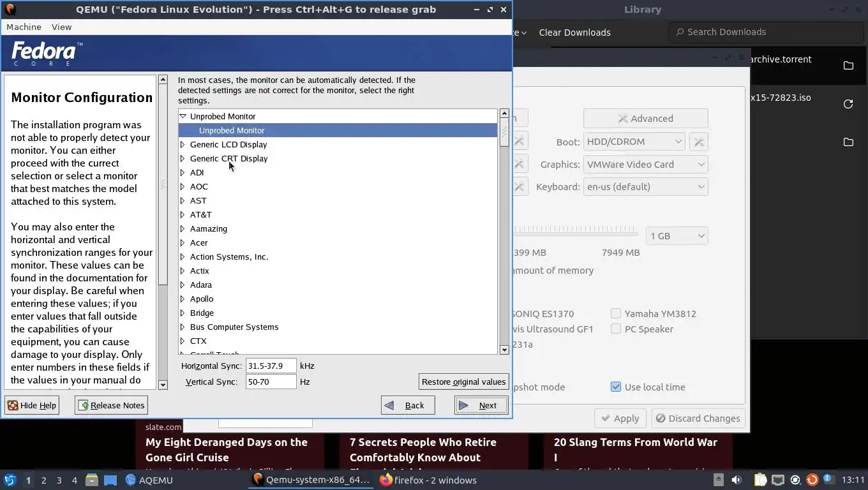Open the 1 GB memory size dropdown
Screen dimensions: 868x490
click(x=677, y=235)
